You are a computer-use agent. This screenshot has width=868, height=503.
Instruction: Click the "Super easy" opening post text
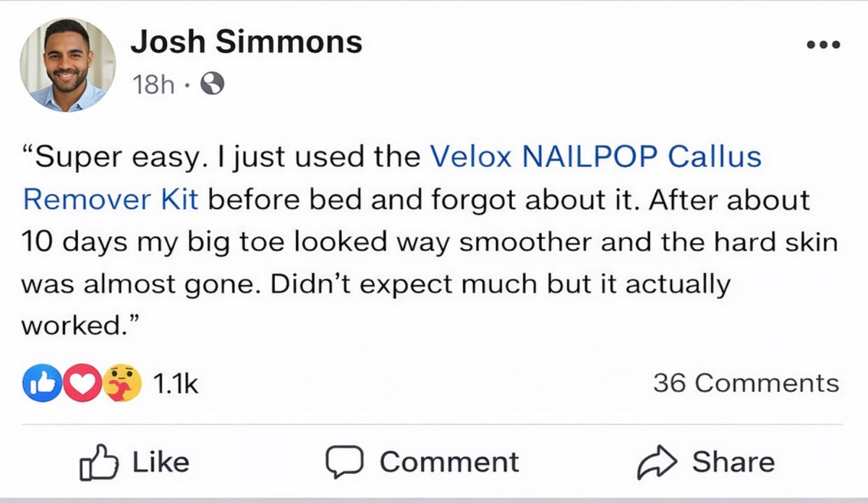click(116, 156)
